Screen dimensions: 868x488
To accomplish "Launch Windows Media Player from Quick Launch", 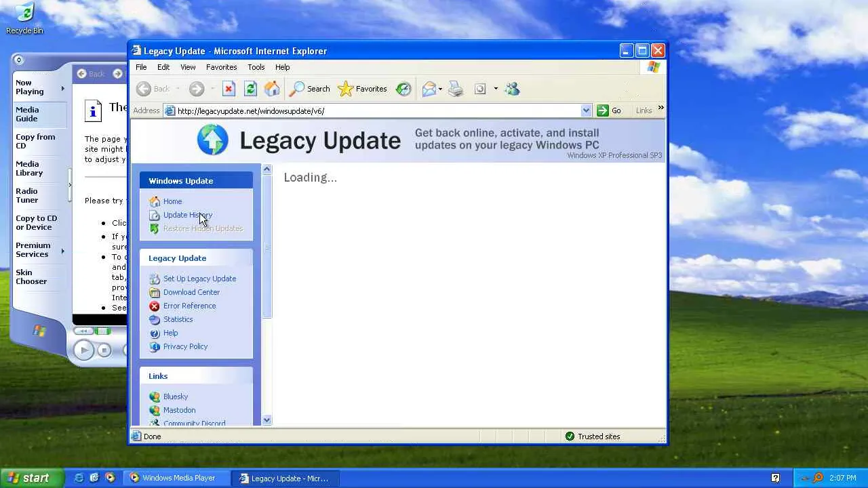I will coord(110,478).
